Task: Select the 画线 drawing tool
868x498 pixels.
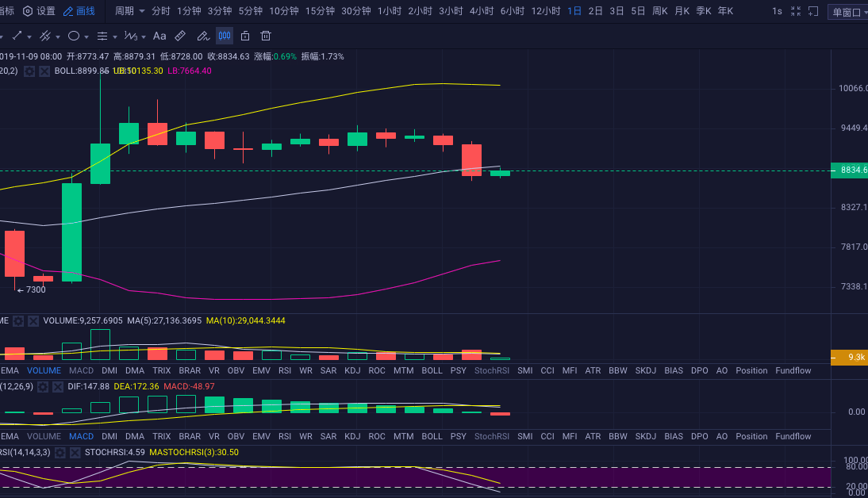Action: click(79, 12)
